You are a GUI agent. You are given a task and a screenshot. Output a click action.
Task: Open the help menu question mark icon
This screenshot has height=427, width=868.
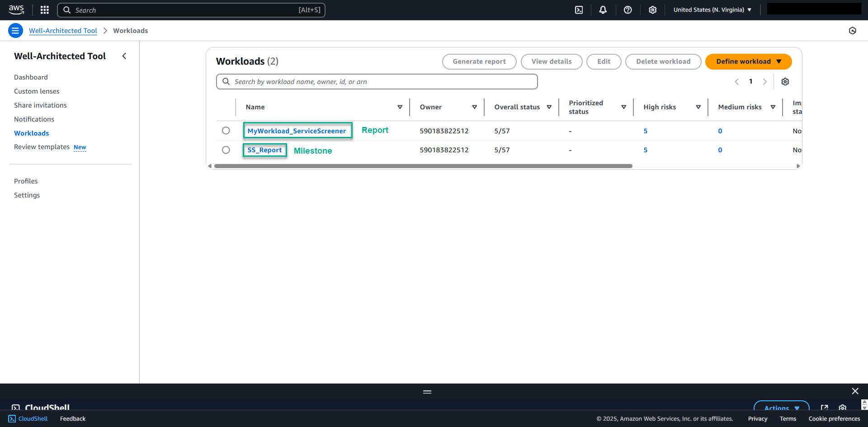[x=627, y=9]
